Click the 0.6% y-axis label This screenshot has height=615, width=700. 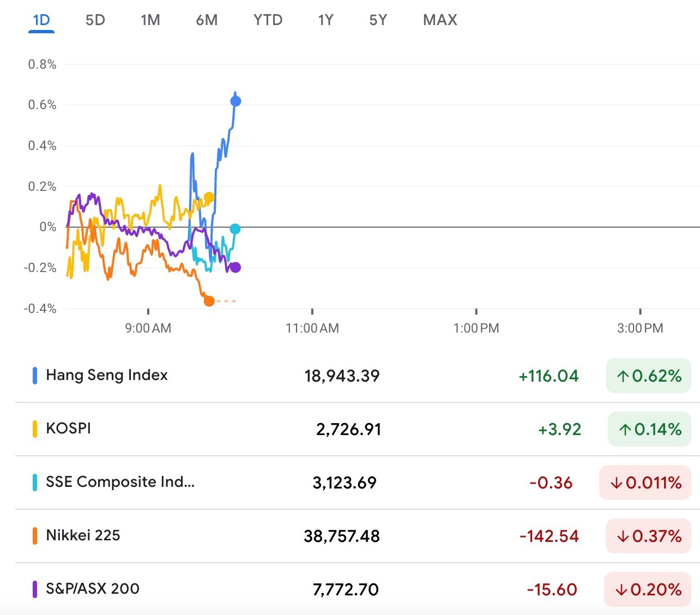42,105
